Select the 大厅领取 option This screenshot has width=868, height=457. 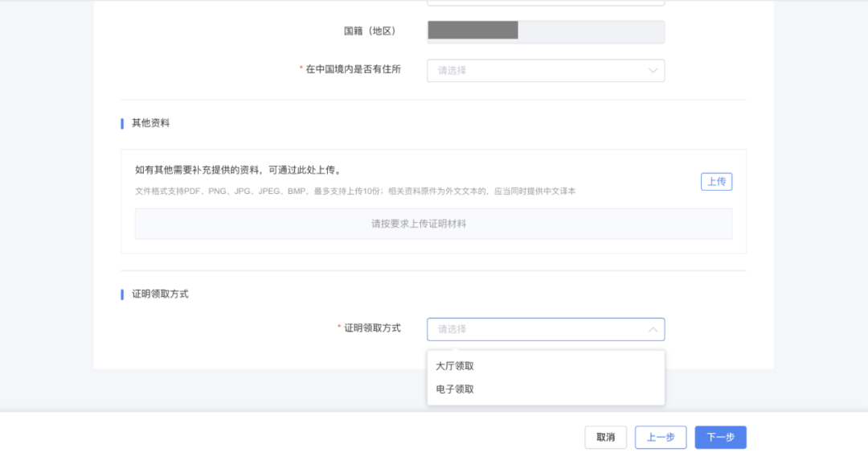coord(455,366)
